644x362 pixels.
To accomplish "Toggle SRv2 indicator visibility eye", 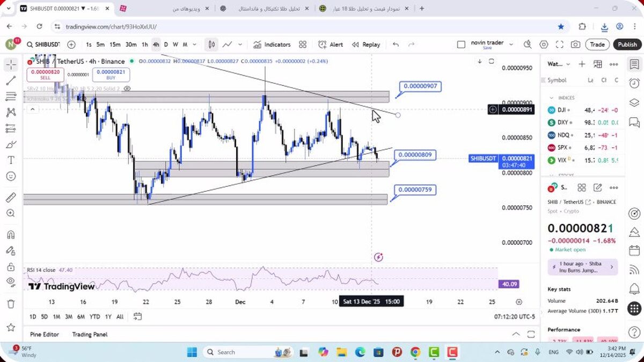I will pos(127,88).
